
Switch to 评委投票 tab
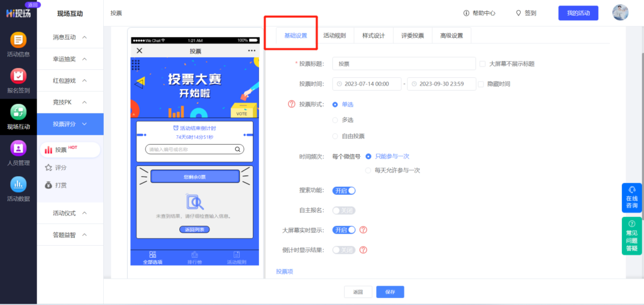coord(413,35)
